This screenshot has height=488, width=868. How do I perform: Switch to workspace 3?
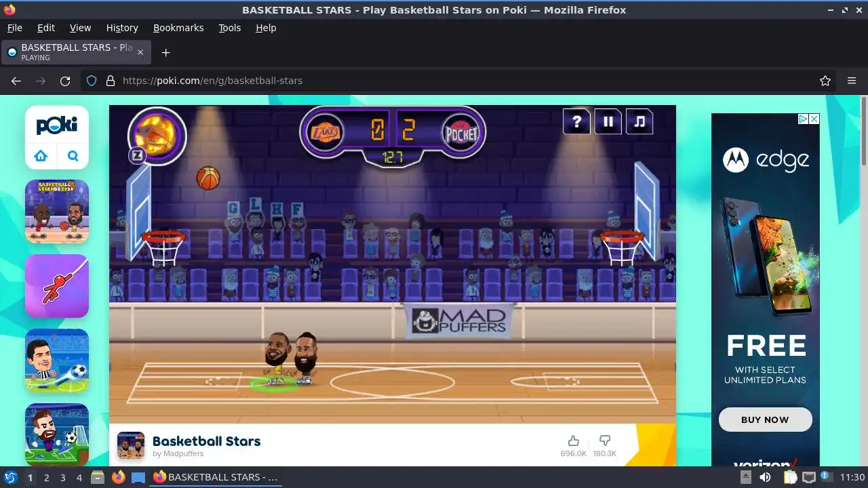tap(62, 478)
